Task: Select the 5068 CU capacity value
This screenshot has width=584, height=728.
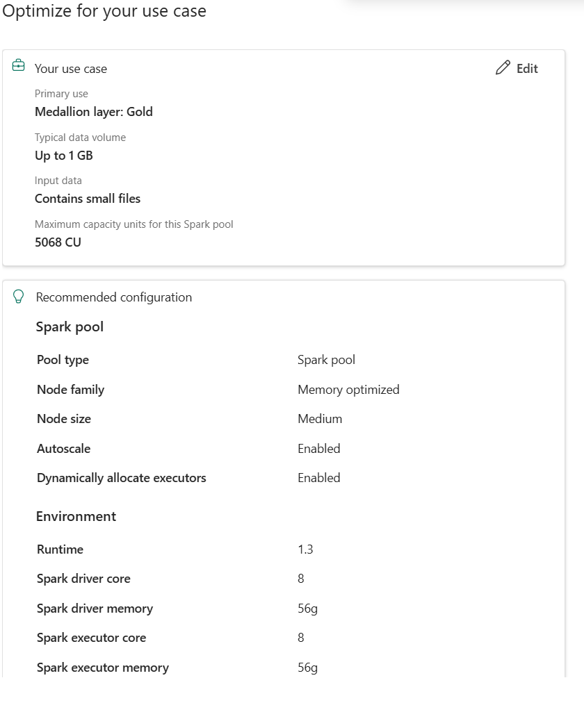Action: 58,242
